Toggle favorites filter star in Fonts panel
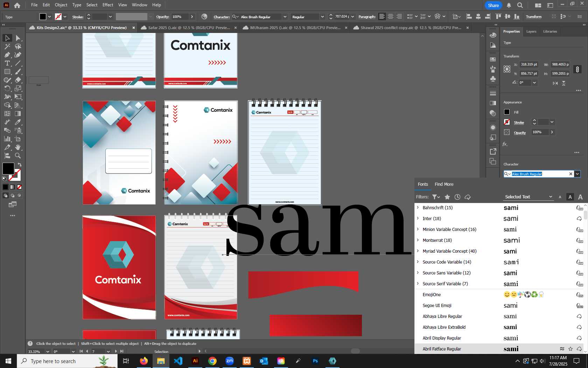Screen dimensions: 588x368 tap(447, 197)
